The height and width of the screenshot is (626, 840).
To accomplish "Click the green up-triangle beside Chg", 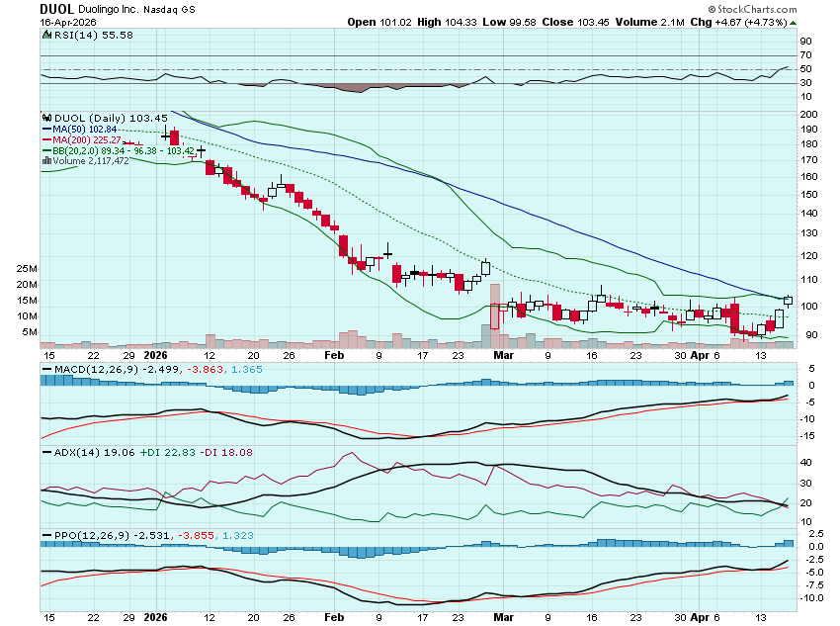I will pyautogui.click(x=795, y=22).
